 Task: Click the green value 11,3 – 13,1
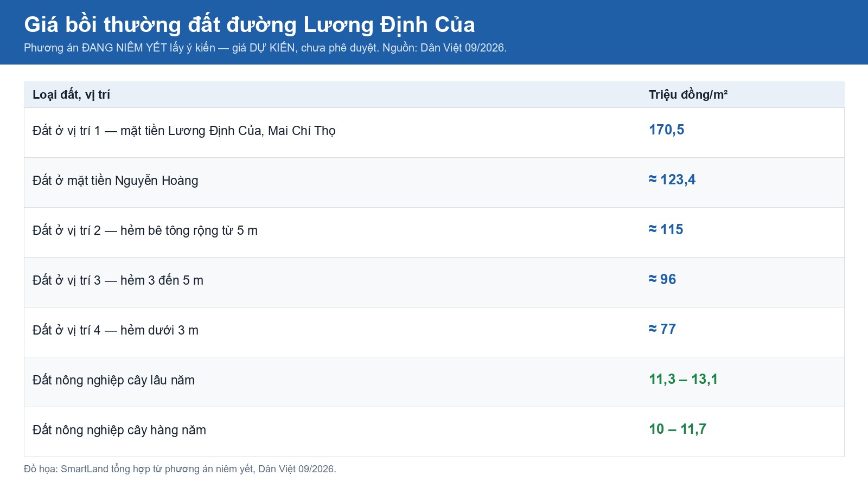[683, 380]
